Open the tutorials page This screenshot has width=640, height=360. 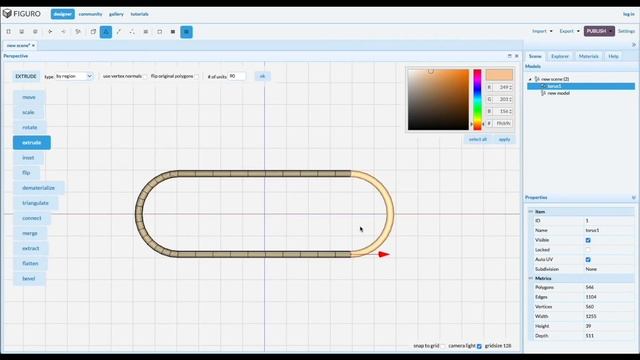click(x=140, y=14)
